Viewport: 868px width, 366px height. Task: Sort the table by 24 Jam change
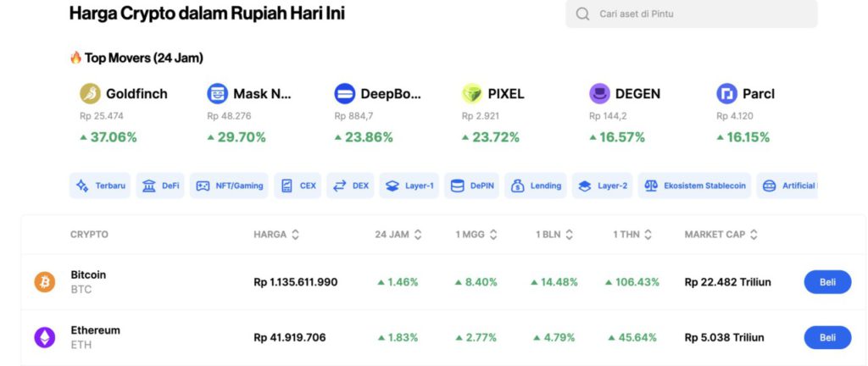pyautogui.click(x=398, y=235)
